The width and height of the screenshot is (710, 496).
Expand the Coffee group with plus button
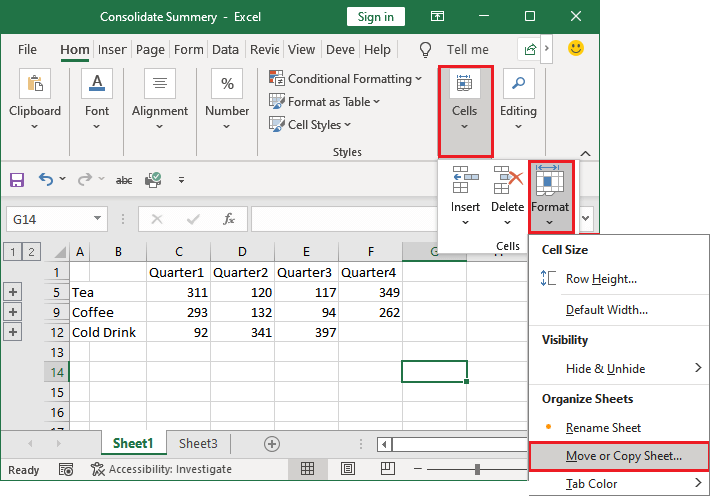click(x=13, y=312)
